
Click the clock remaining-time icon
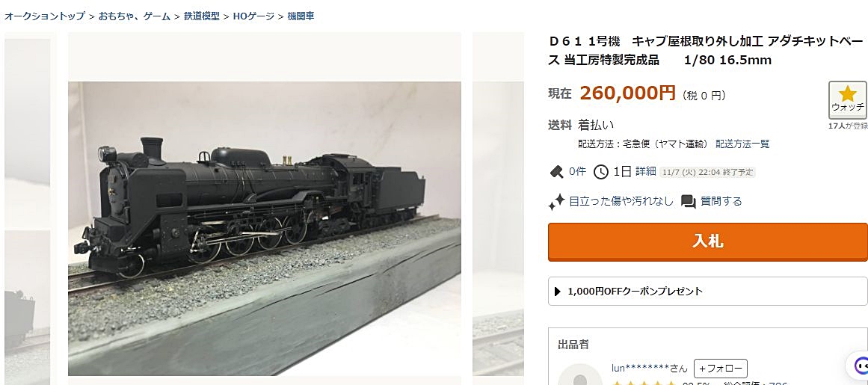coord(600,172)
